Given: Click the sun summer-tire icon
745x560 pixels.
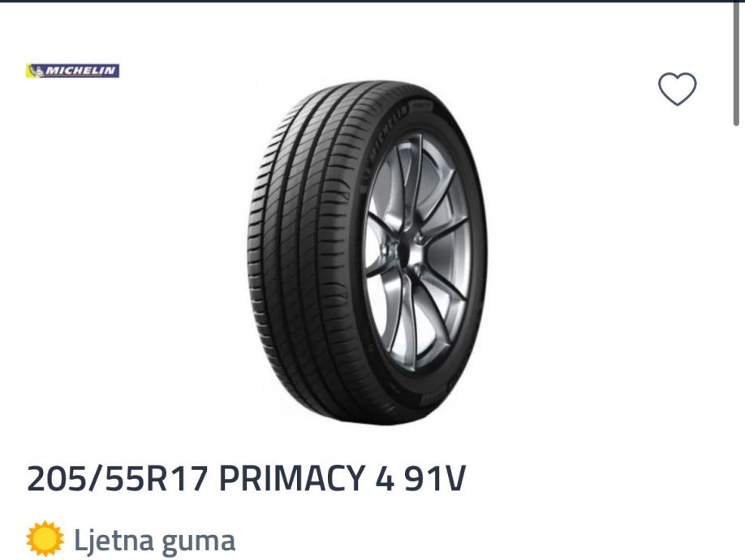Looking at the screenshot, I should [x=45, y=539].
